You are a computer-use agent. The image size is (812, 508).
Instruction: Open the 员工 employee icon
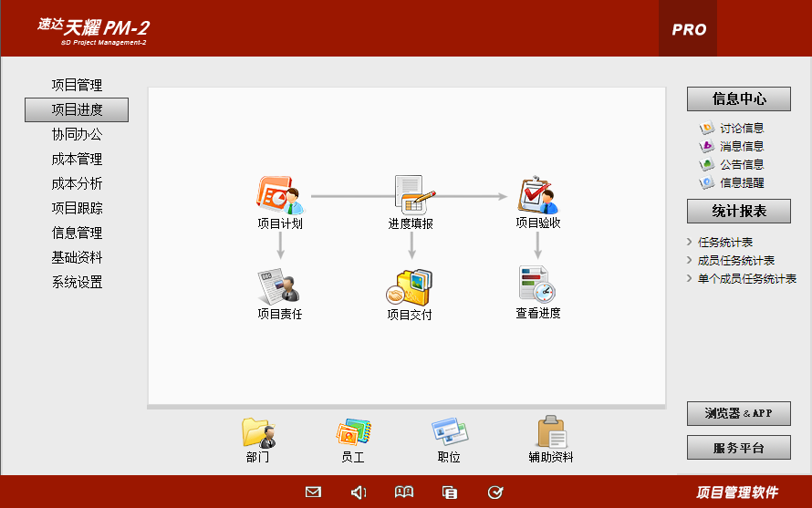(353, 433)
